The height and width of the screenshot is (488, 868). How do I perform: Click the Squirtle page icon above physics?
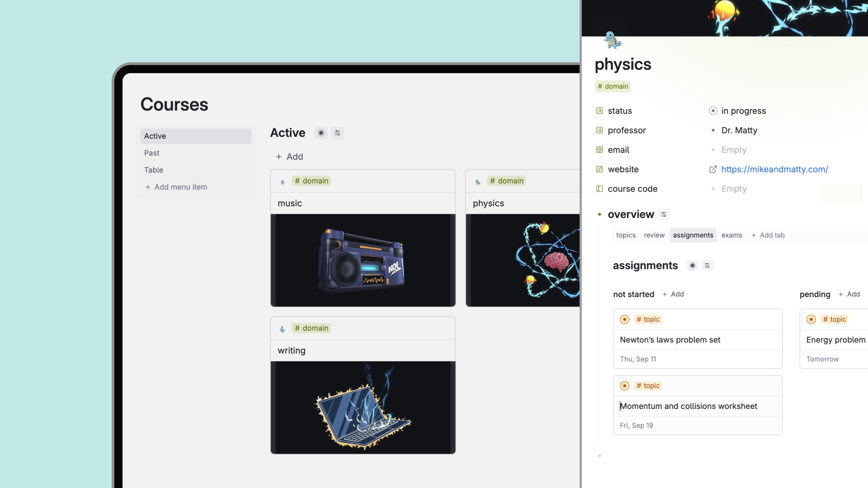point(613,40)
